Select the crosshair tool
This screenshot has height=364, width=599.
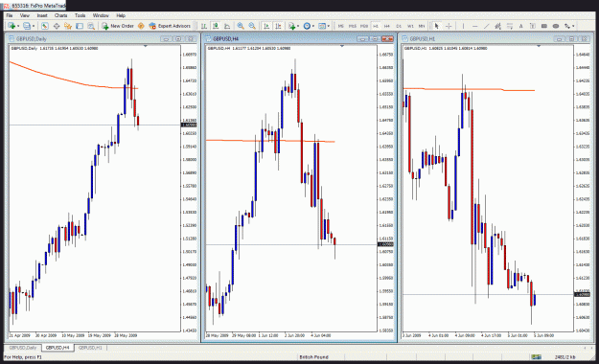[x=449, y=26]
